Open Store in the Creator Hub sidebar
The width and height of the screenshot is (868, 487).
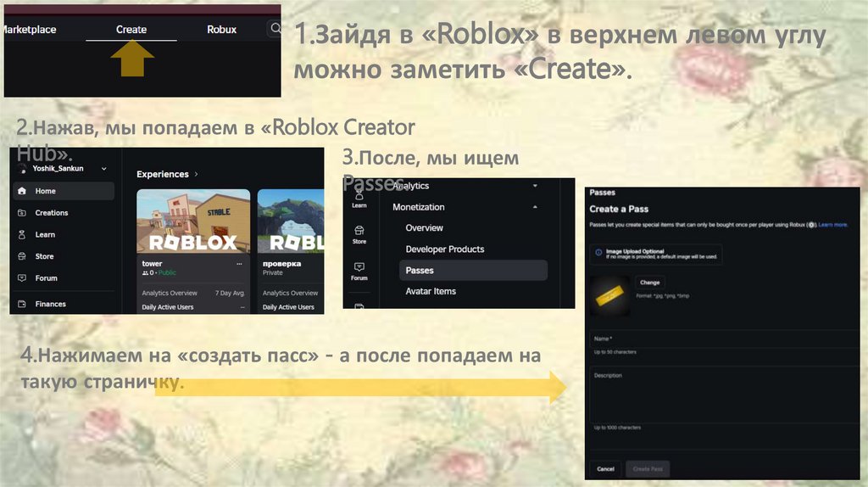[x=44, y=256]
